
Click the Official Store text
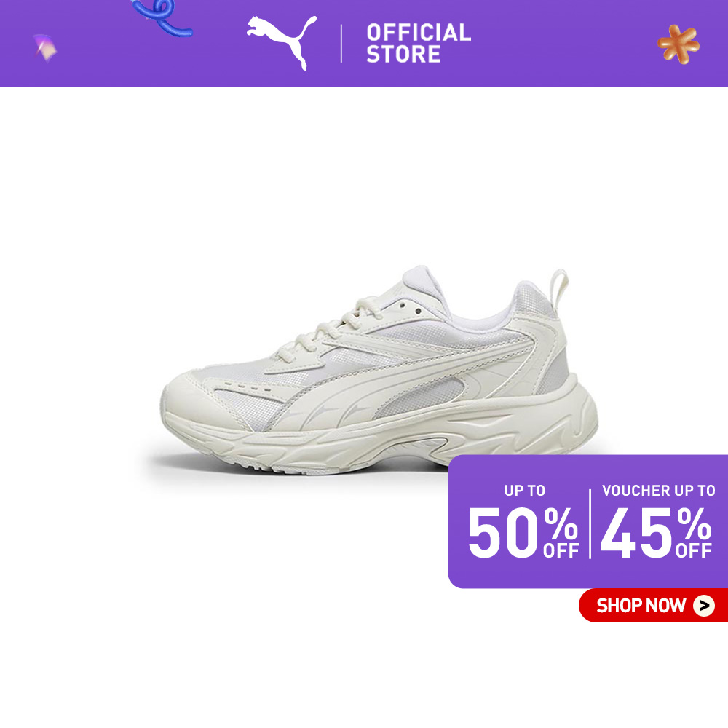[419, 43]
